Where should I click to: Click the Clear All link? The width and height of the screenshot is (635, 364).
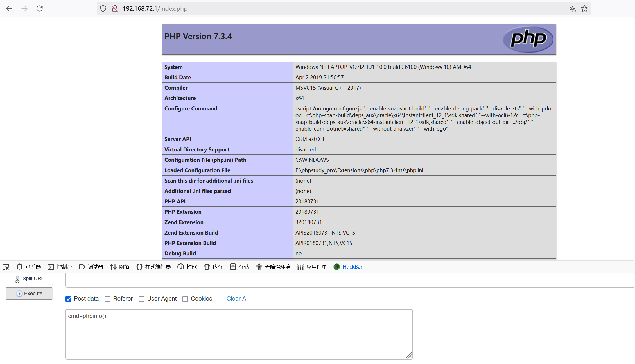238,299
